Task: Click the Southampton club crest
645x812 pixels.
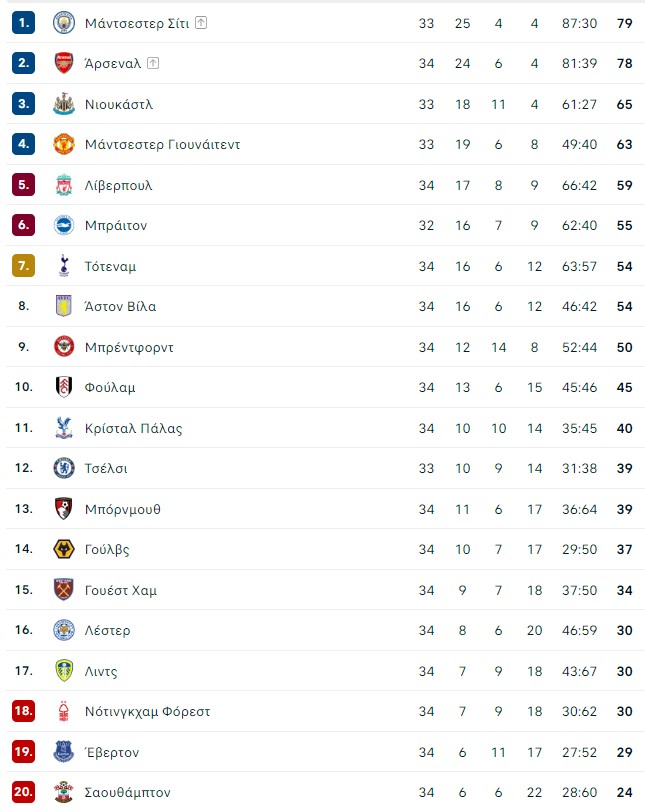Action: pos(64,792)
